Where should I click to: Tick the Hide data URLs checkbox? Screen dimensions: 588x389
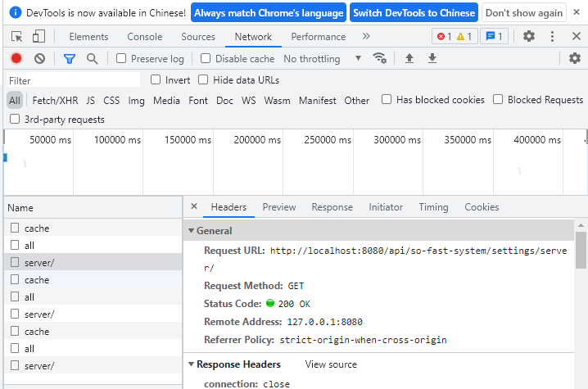205,80
